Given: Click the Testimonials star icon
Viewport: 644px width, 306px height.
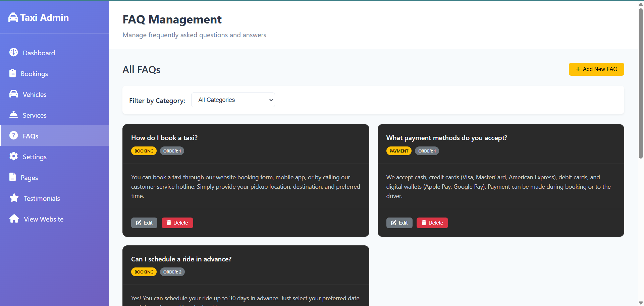Looking at the screenshot, I should pos(14,198).
